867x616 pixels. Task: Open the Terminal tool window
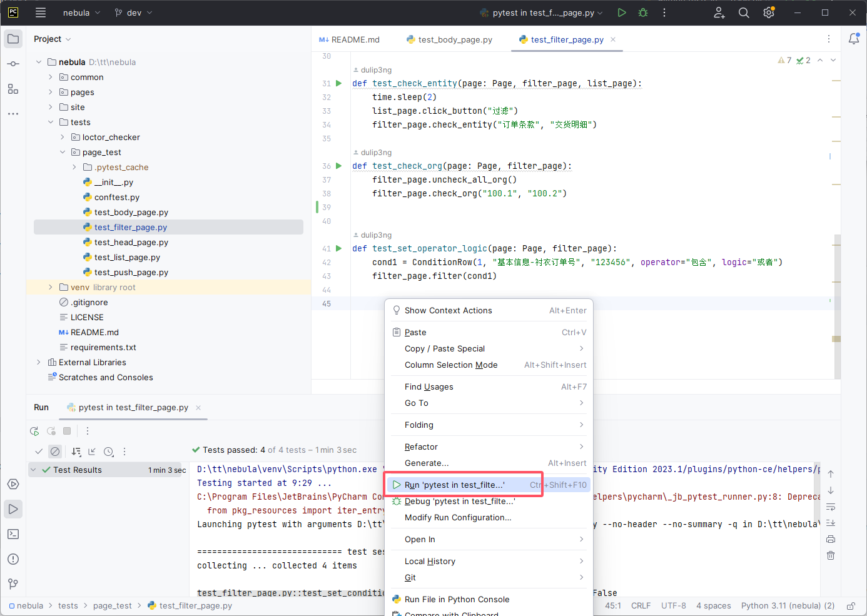point(13,534)
